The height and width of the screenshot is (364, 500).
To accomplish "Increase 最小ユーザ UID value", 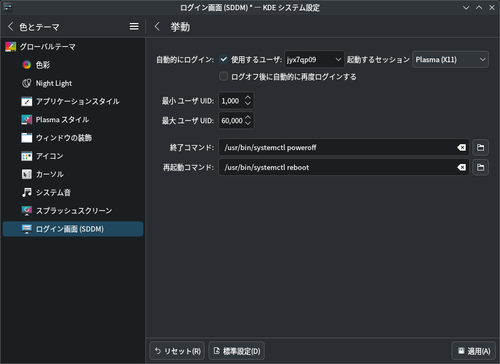I will (x=248, y=97).
